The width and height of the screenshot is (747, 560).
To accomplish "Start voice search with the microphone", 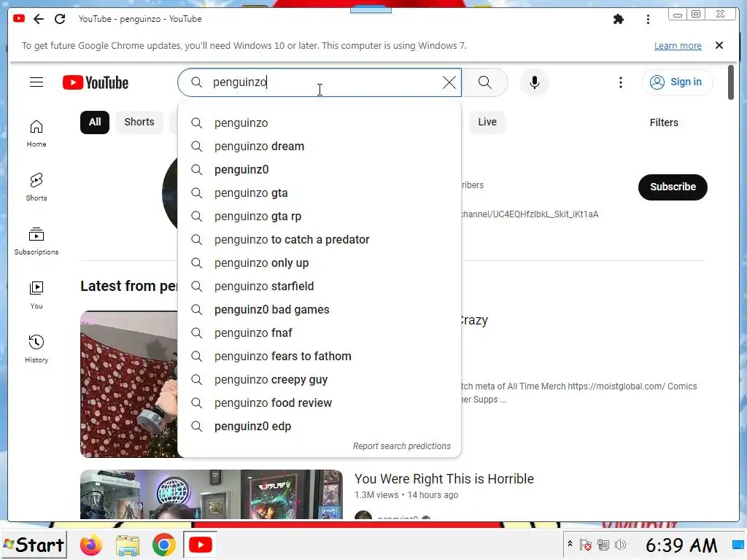I will click(x=535, y=82).
